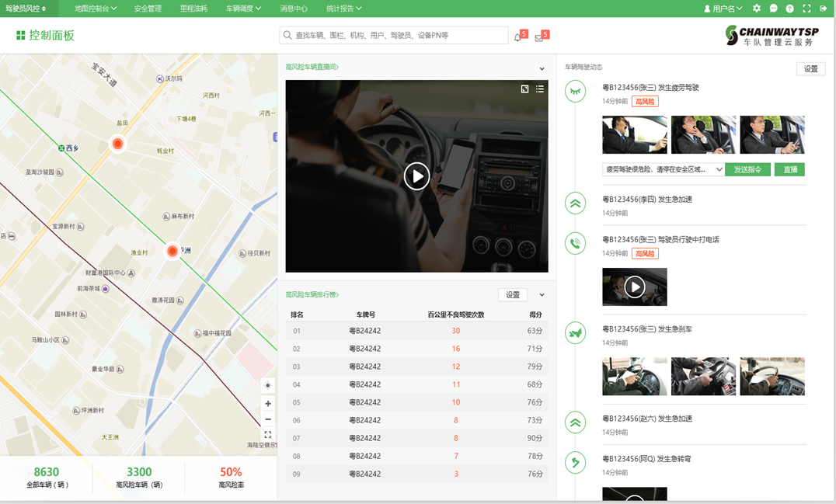Select the lower red vehicle marker near 坪洲

[172, 251]
